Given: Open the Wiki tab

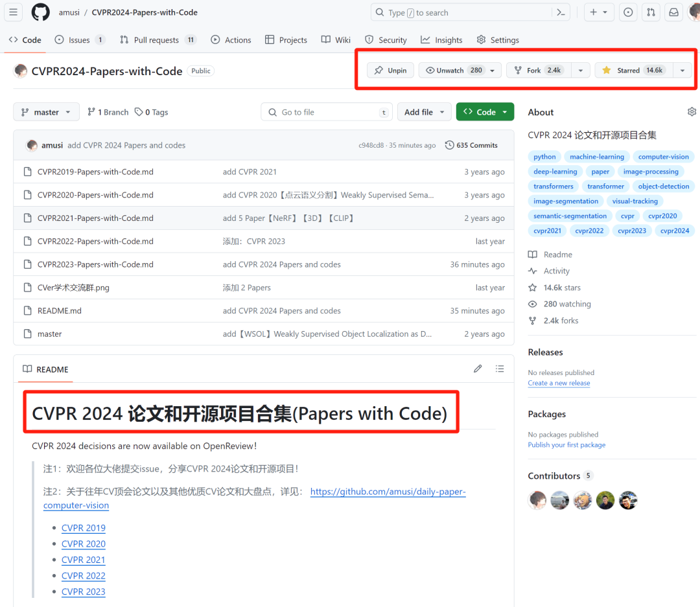Looking at the screenshot, I should point(336,40).
